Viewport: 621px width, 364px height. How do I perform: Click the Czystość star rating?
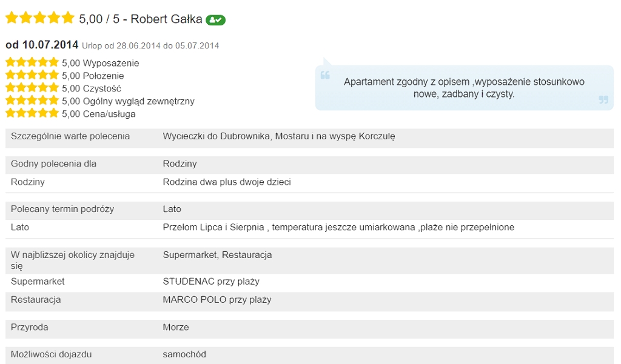click(x=32, y=88)
